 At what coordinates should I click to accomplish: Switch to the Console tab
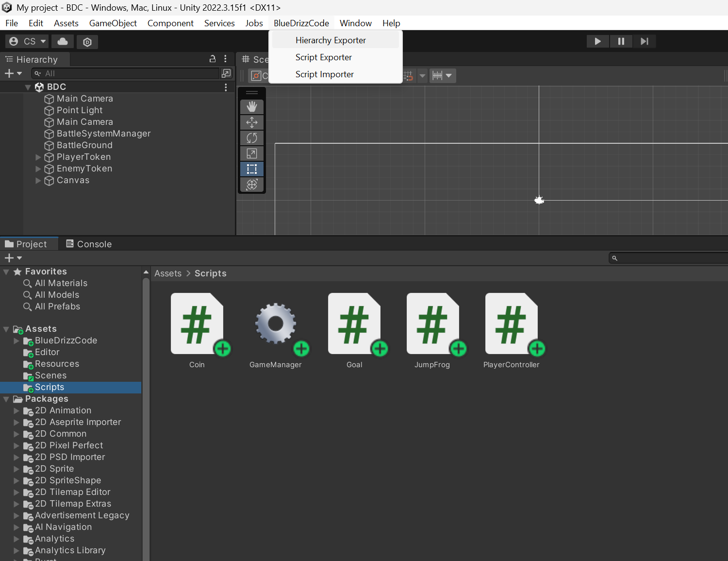point(89,244)
